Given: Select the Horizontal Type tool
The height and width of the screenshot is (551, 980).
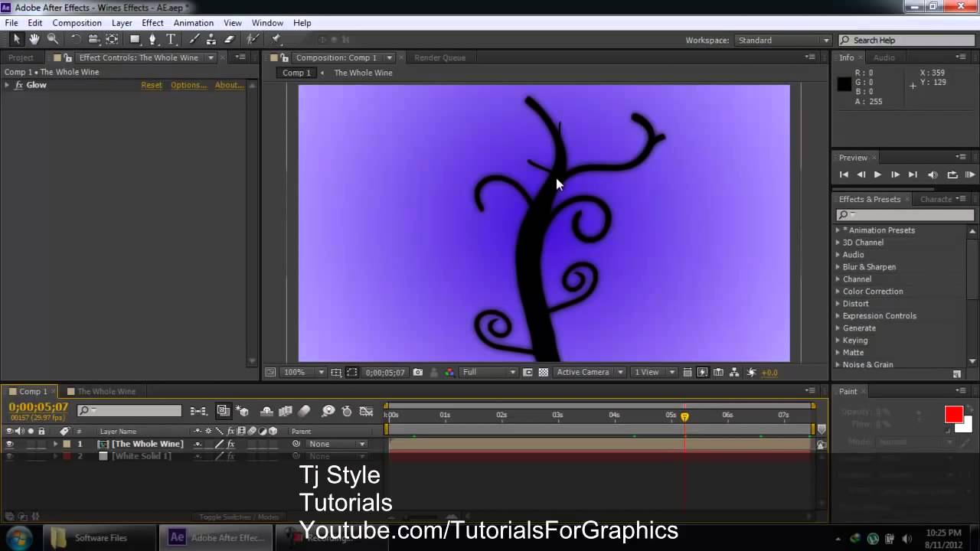Looking at the screenshot, I should coord(171,39).
